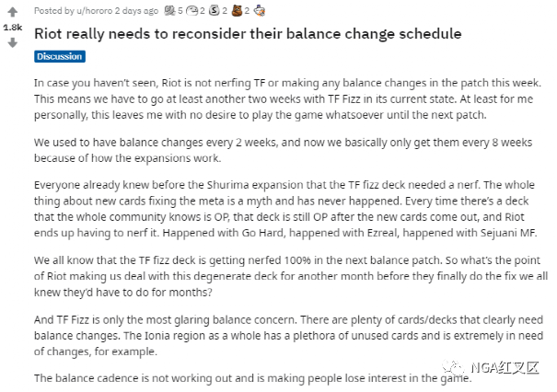Click the paragraph starting 'Everyone already knew'

pyautogui.click(x=285, y=209)
